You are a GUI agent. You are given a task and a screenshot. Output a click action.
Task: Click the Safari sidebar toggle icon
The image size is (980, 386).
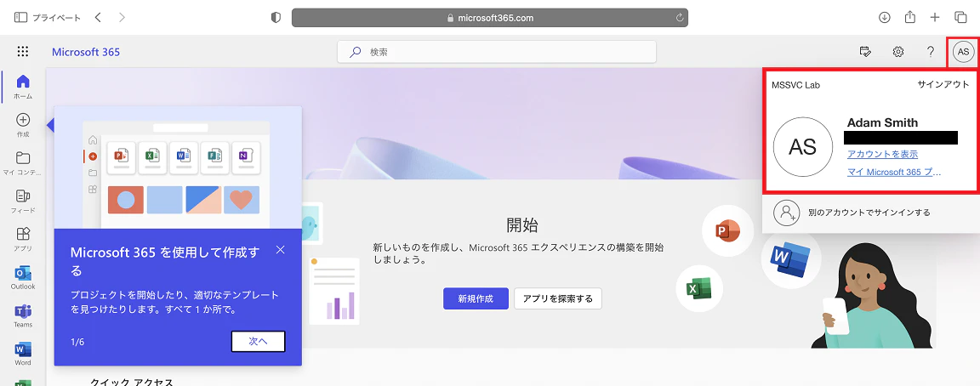point(20,18)
